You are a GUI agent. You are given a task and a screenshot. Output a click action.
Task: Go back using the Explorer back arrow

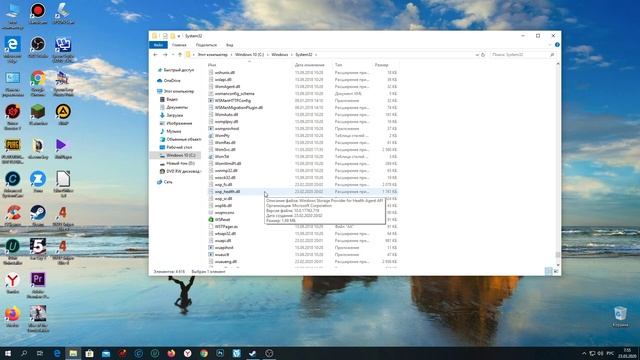click(155, 55)
